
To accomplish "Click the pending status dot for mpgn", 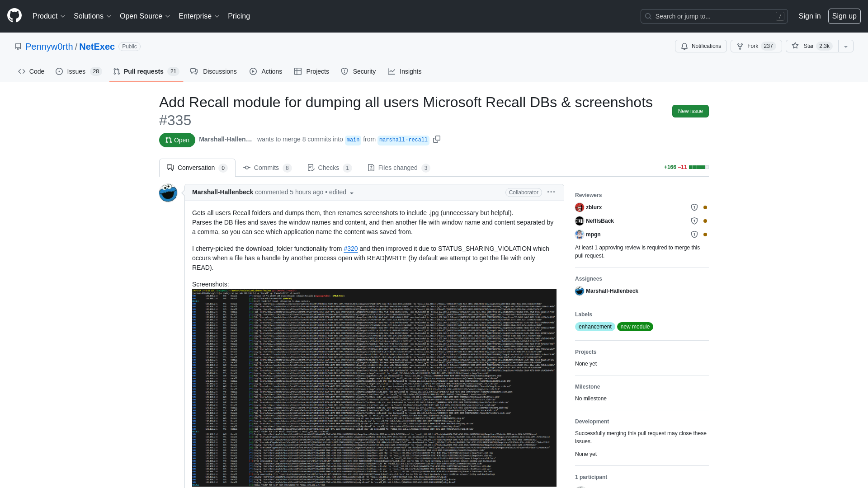I will 705,235.
